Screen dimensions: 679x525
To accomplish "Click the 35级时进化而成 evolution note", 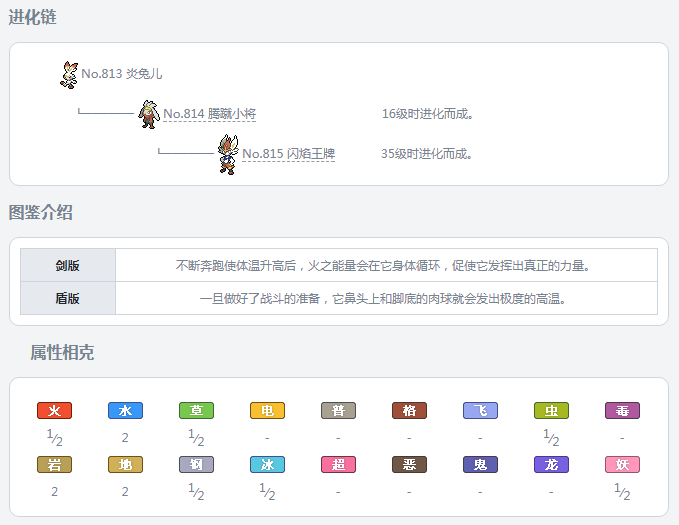I will click(427, 154).
